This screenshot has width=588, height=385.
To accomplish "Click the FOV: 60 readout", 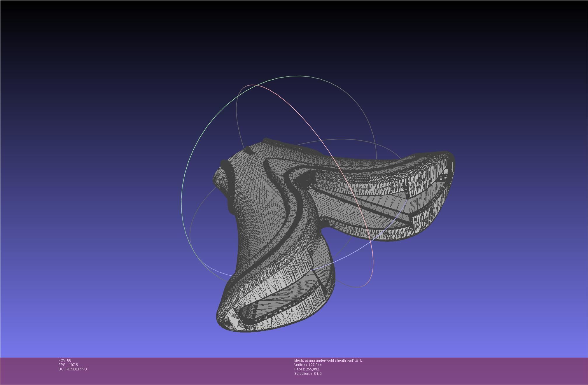I will [65, 360].
